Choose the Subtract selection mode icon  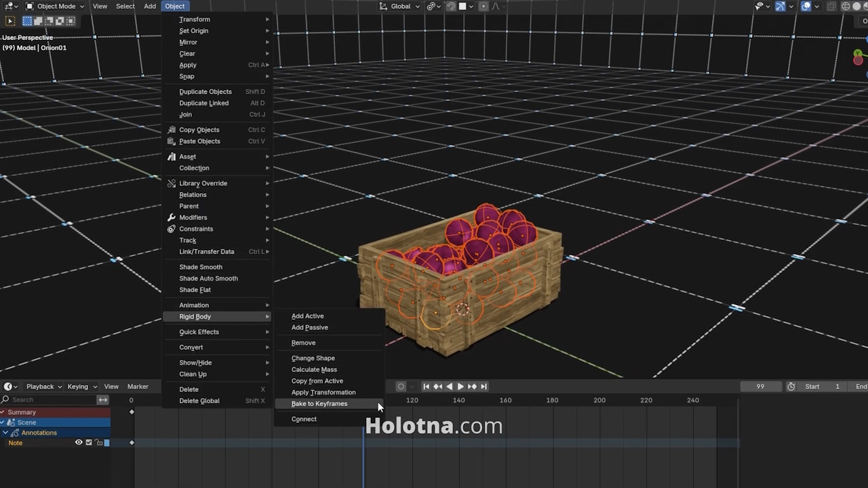pos(48,21)
